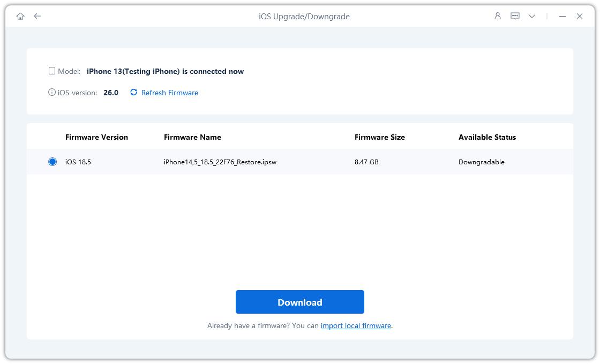Click the refresh icon beside Refresh Firmware

(x=133, y=92)
